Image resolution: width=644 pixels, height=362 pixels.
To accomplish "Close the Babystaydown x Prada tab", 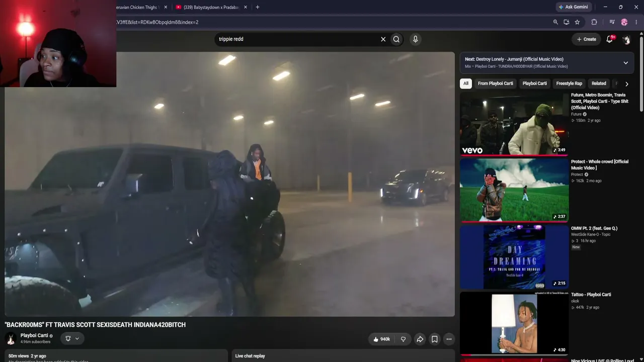I will 246,7.
